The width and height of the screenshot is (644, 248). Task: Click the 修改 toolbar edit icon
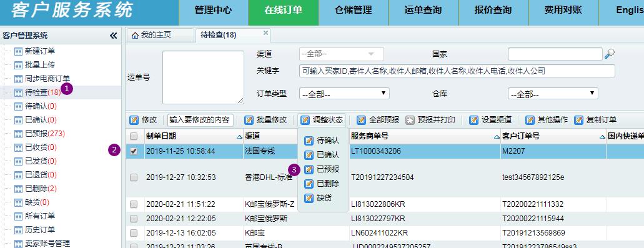click(x=134, y=120)
